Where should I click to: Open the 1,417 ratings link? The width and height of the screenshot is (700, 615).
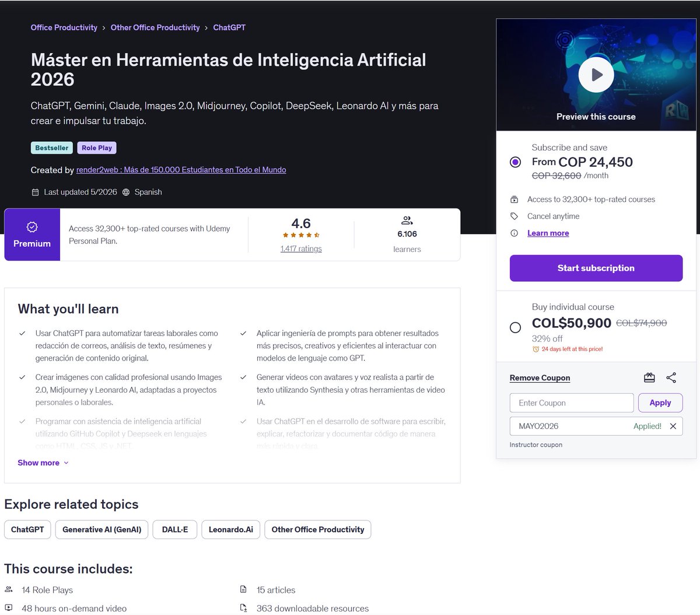click(301, 249)
